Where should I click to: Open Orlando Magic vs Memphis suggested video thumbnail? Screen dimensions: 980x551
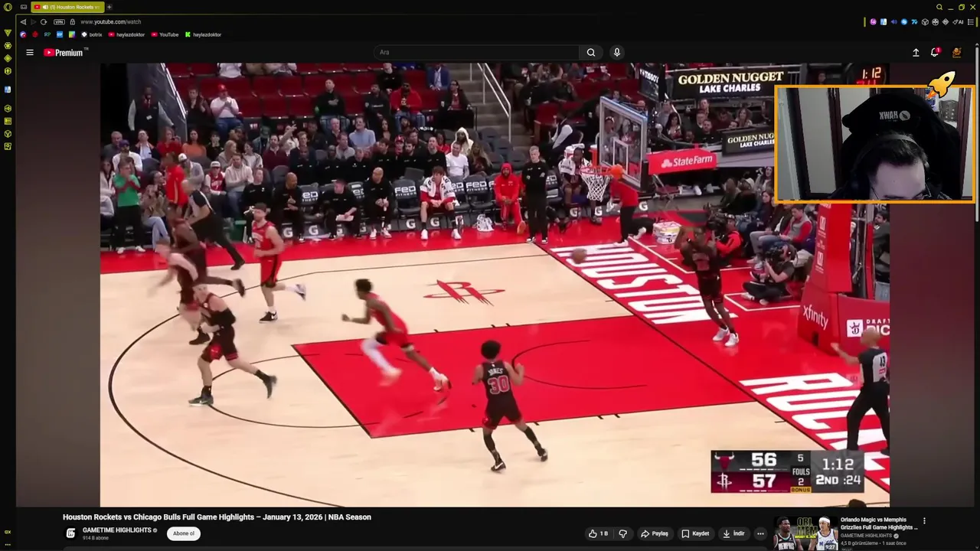click(x=804, y=533)
